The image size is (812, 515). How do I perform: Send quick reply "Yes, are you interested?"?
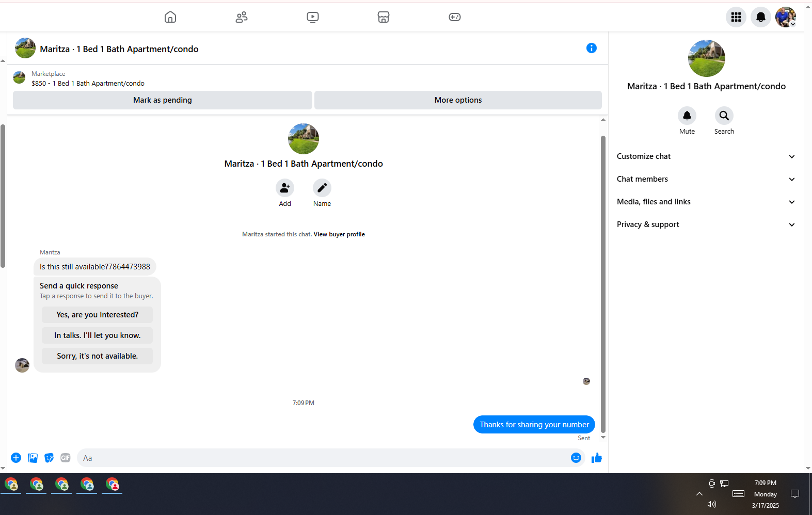tap(98, 315)
